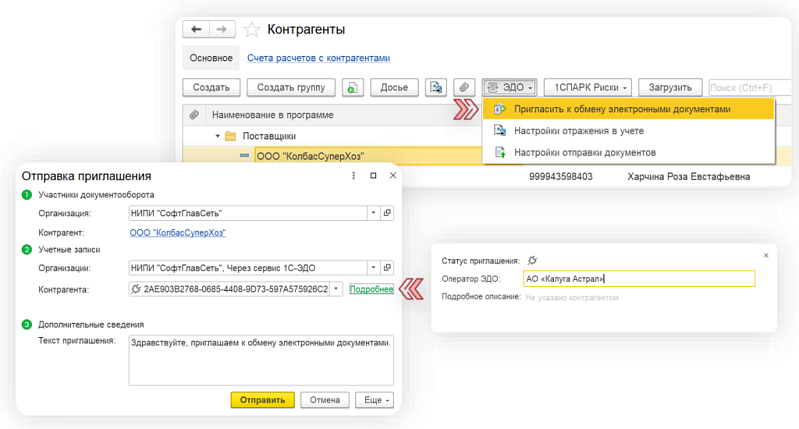799x429 pixels.
Task: Click the Создать группу button
Action: (291, 88)
